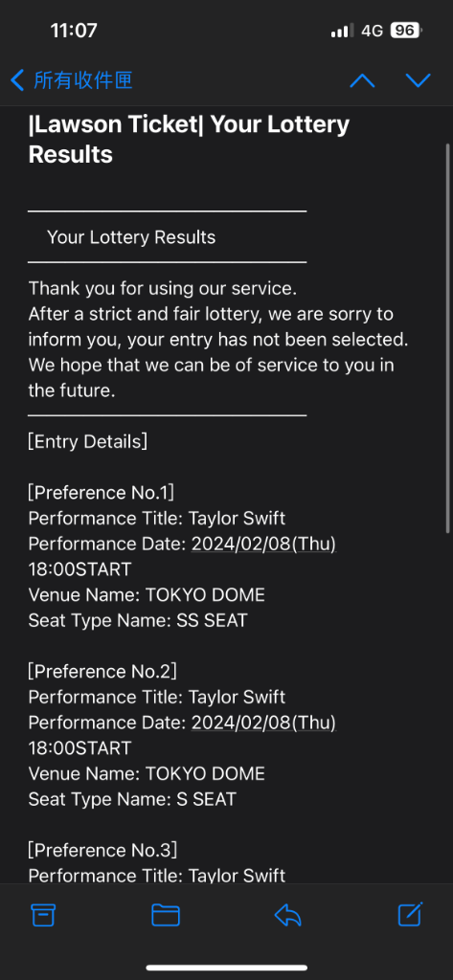Tap the back chevron arrow icon

(x=17, y=80)
